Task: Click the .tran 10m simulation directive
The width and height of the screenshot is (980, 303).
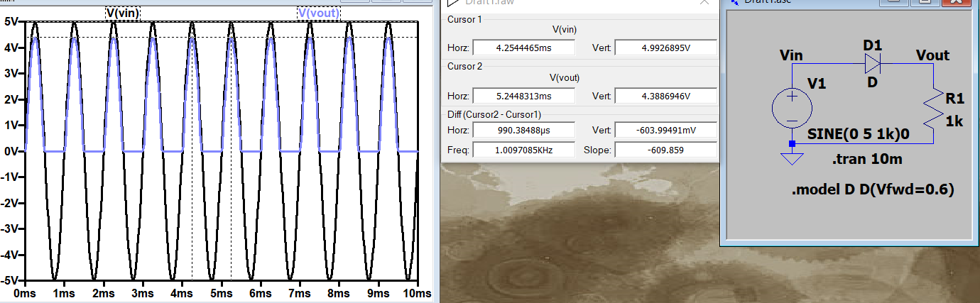Action: tap(866, 159)
